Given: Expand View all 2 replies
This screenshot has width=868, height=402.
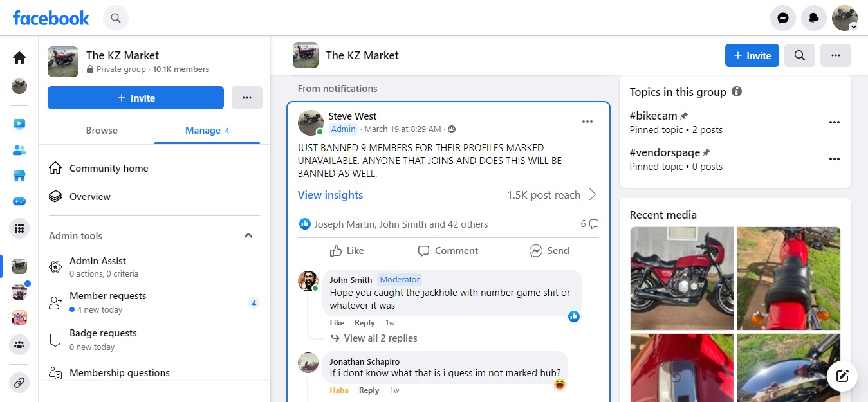Looking at the screenshot, I should pyautogui.click(x=380, y=338).
